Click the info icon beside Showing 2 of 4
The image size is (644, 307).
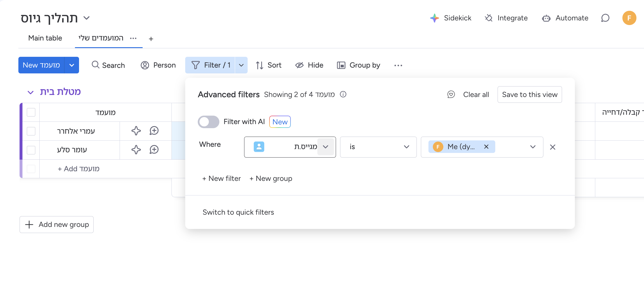[343, 94]
